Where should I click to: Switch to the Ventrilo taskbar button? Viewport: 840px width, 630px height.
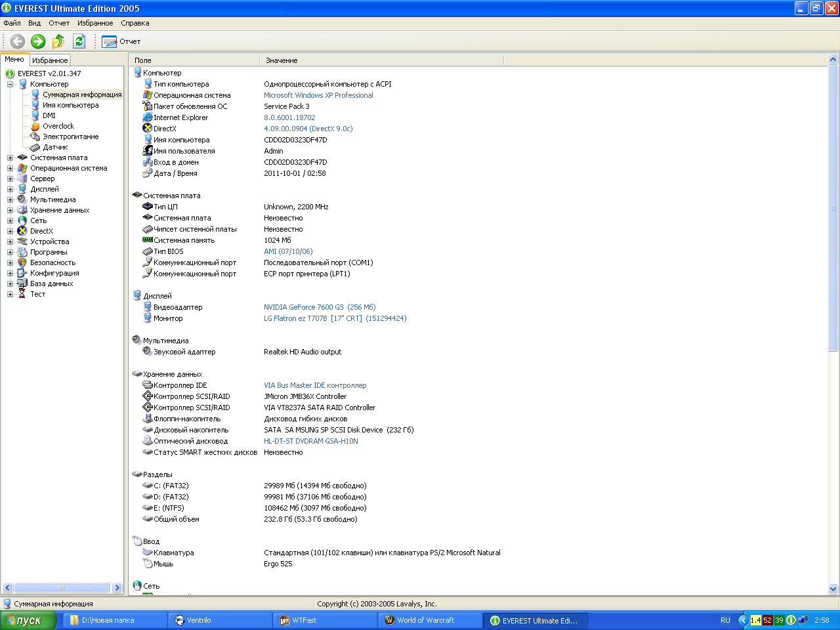tap(220, 620)
